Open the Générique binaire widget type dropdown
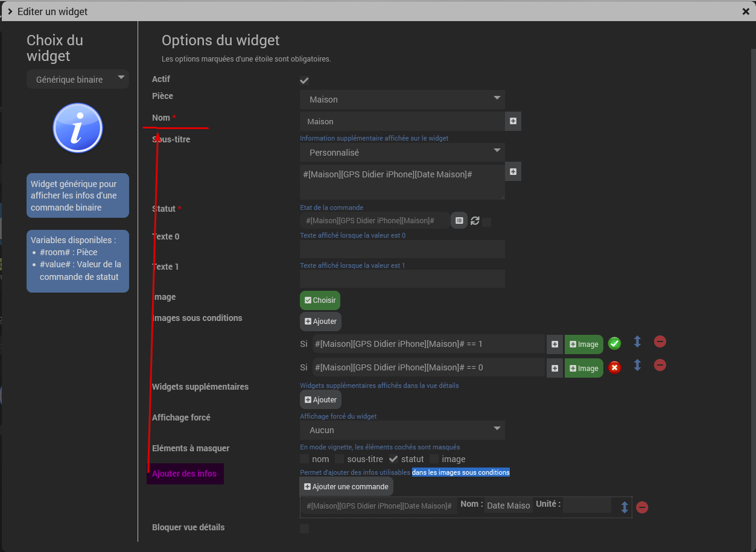Image resolution: width=756 pixels, height=552 pixels. coord(78,79)
